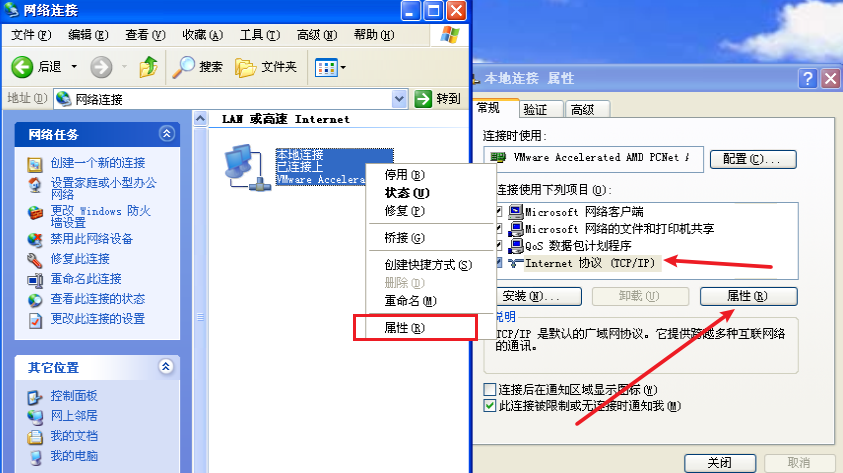Screen dimensions: 843x473
Task: Open the Search magnifier tool
Action: [x=183, y=67]
